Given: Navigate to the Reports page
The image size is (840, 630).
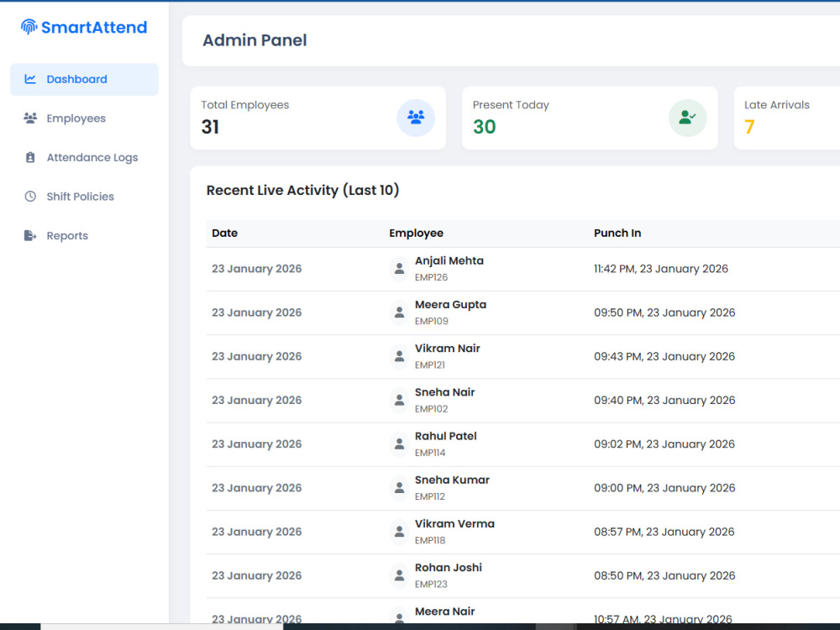Looking at the screenshot, I should [84, 236].
